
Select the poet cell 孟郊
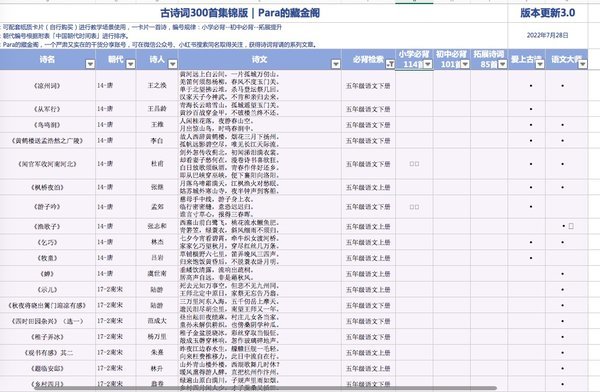pyautogui.click(x=157, y=207)
